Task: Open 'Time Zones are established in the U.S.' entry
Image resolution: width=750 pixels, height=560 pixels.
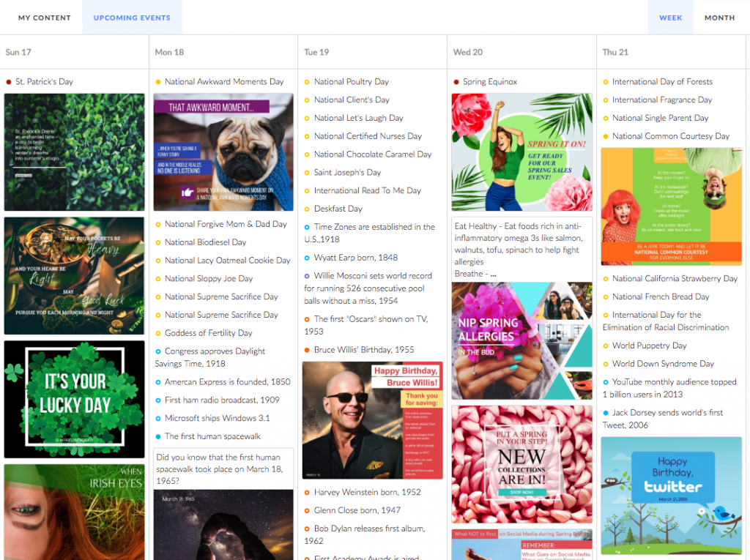Action: click(370, 233)
